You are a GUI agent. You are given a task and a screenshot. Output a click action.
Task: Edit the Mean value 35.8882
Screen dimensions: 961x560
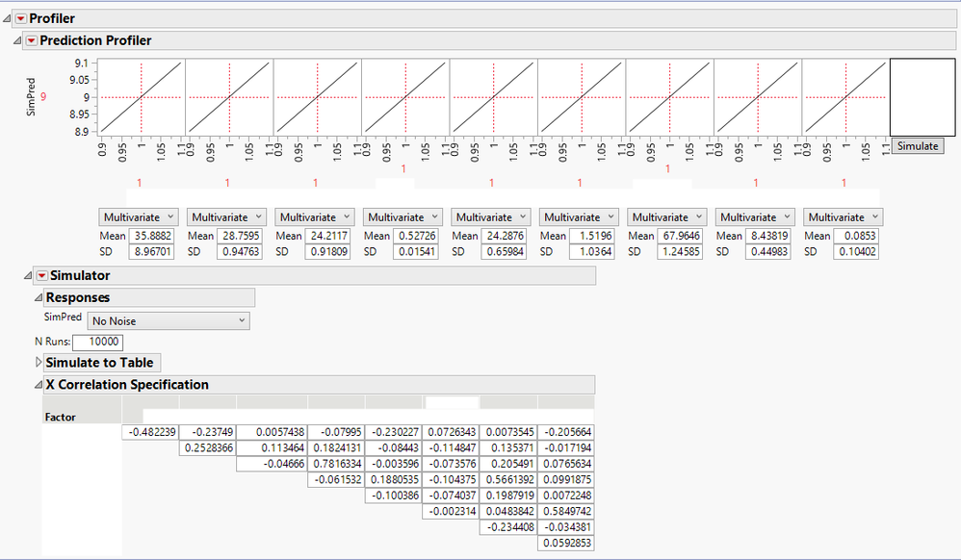(x=150, y=234)
